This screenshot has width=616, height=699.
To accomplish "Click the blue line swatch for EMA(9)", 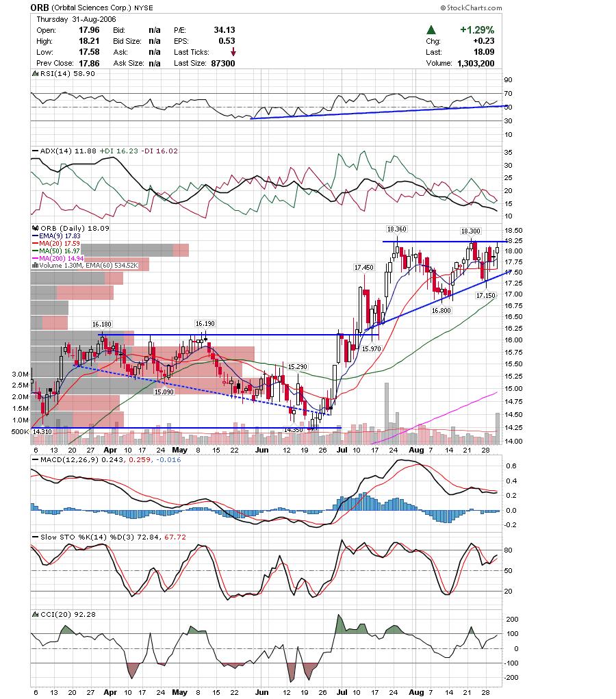I will click(35, 236).
